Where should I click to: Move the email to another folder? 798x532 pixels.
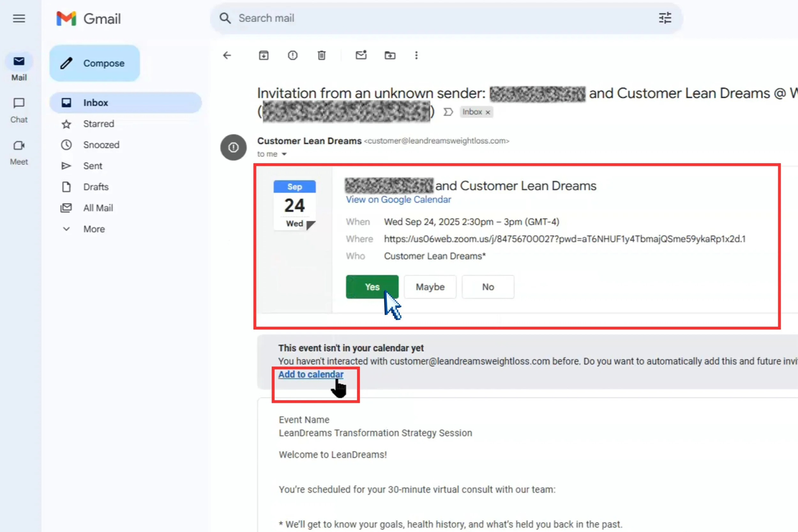(x=389, y=55)
